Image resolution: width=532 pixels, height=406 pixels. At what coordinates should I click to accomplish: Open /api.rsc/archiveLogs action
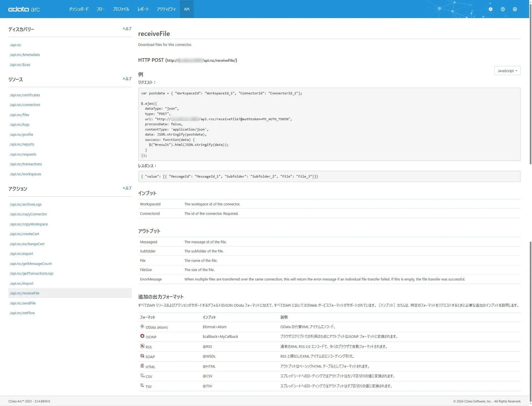pyautogui.click(x=26, y=204)
